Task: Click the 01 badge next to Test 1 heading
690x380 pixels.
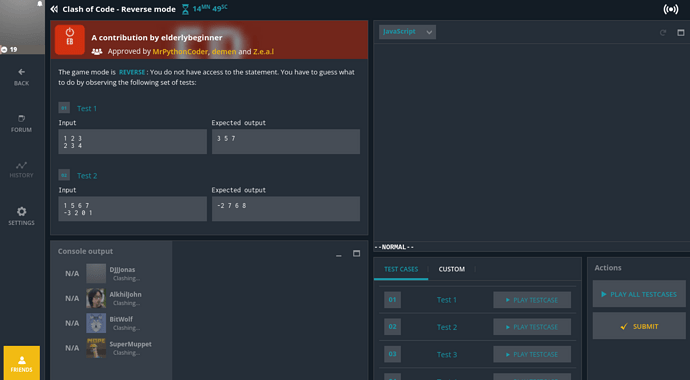Action: [64, 108]
